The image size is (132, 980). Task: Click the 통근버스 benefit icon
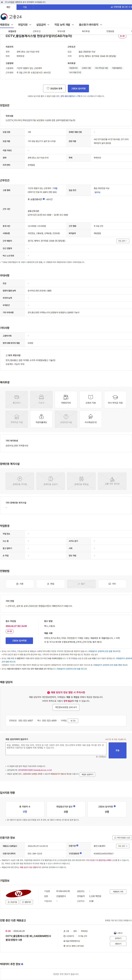point(17,400)
